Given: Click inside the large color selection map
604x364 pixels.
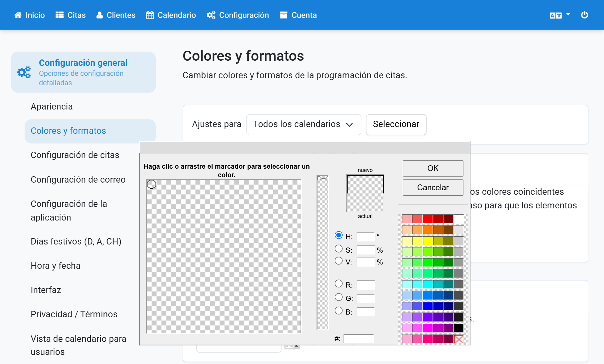Looking at the screenshot, I should click(224, 256).
